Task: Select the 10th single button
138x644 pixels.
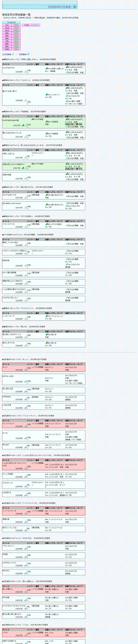Action: click(7, 49)
